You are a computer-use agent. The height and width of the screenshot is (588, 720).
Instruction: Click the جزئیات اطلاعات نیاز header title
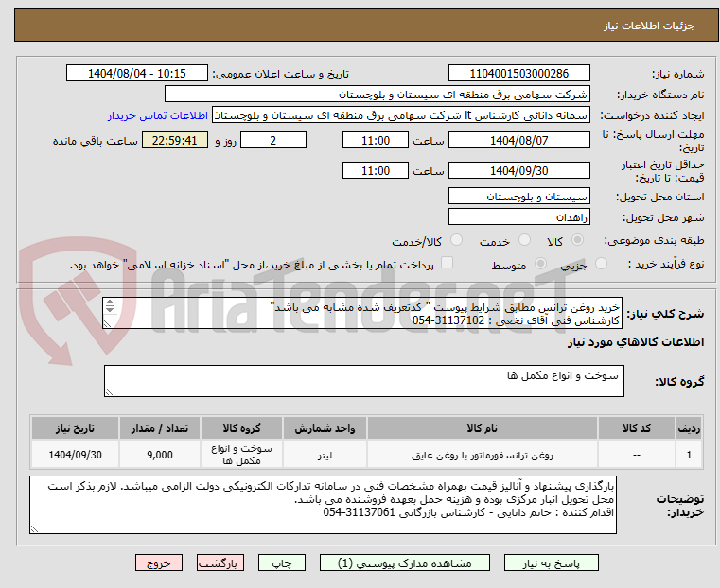(x=649, y=26)
